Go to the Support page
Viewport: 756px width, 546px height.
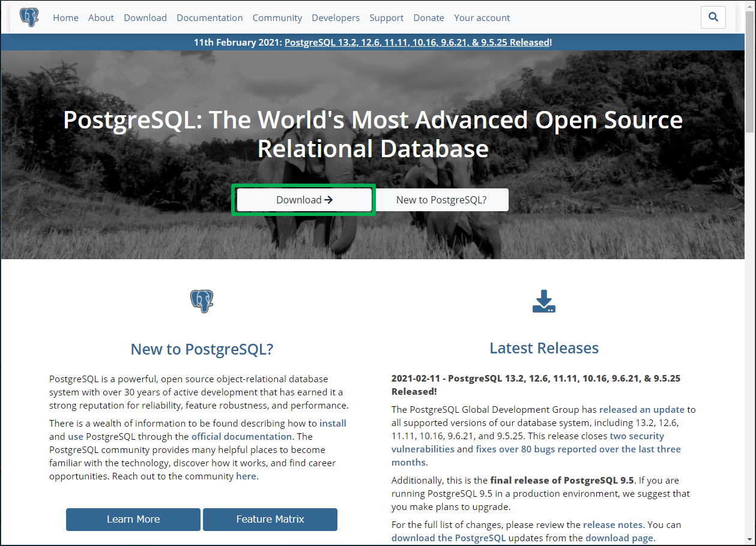387,17
